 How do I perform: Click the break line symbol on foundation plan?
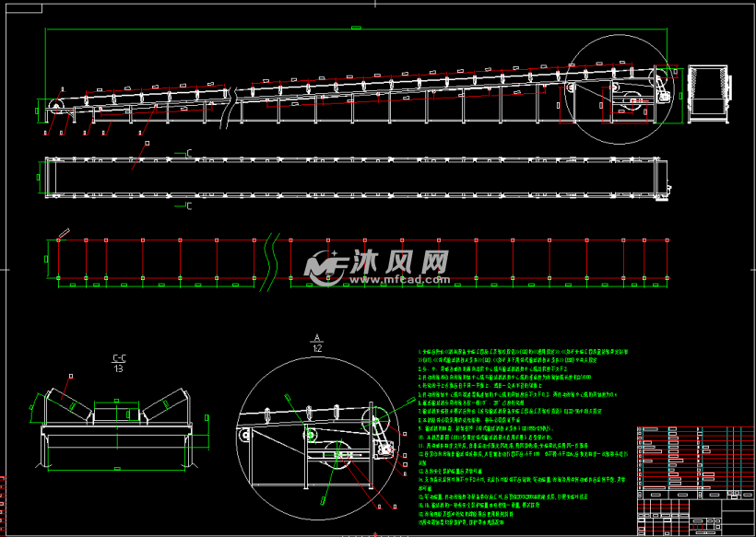click(272, 249)
